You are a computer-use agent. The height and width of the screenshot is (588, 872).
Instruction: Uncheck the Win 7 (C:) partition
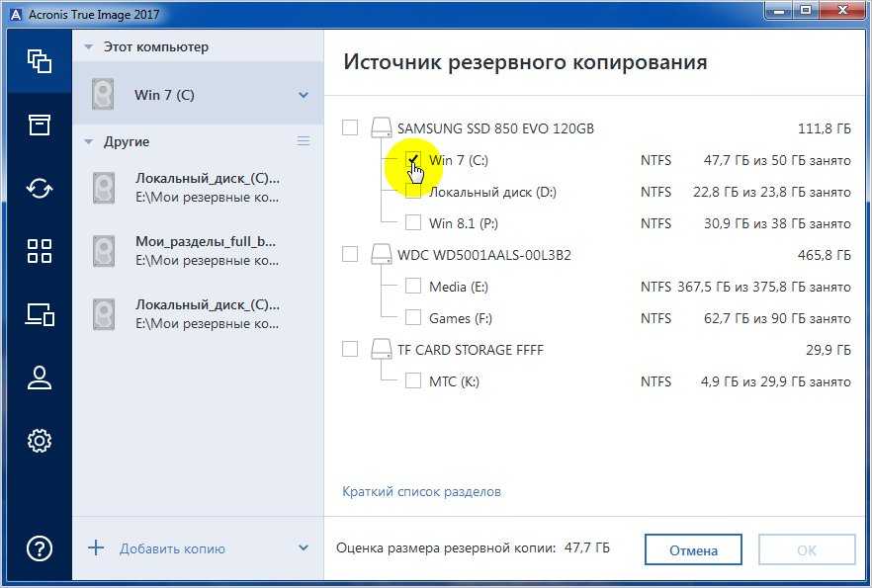point(413,160)
